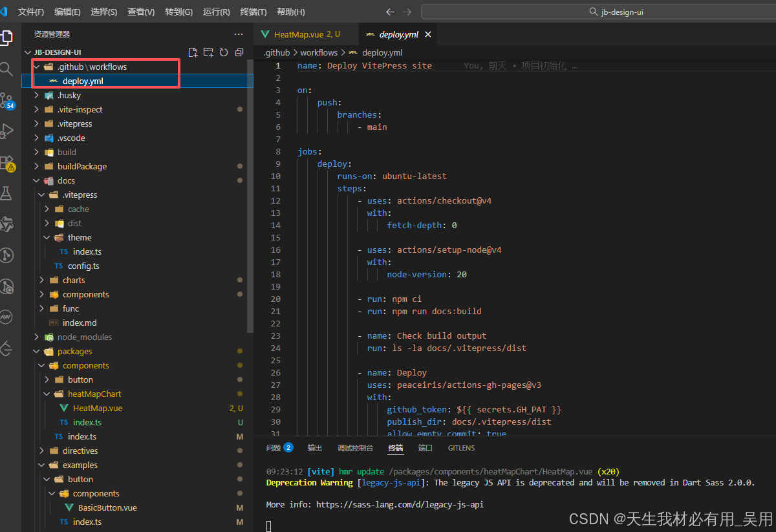This screenshot has height=532, width=776.
Task: Open the Testing flask view
Action: [x=6, y=193]
